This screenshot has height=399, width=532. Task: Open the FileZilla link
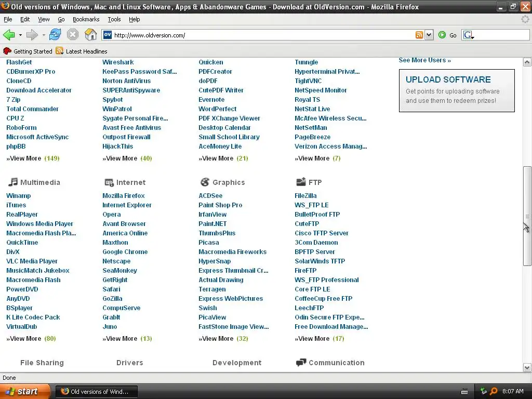coord(305,196)
